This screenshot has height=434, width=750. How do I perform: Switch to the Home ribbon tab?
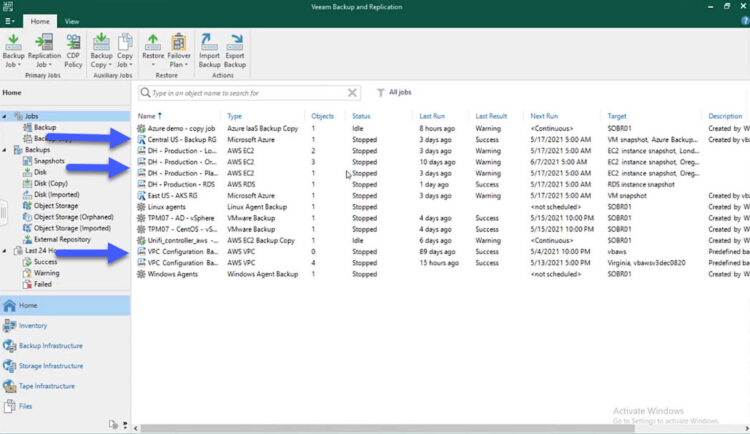[40, 21]
